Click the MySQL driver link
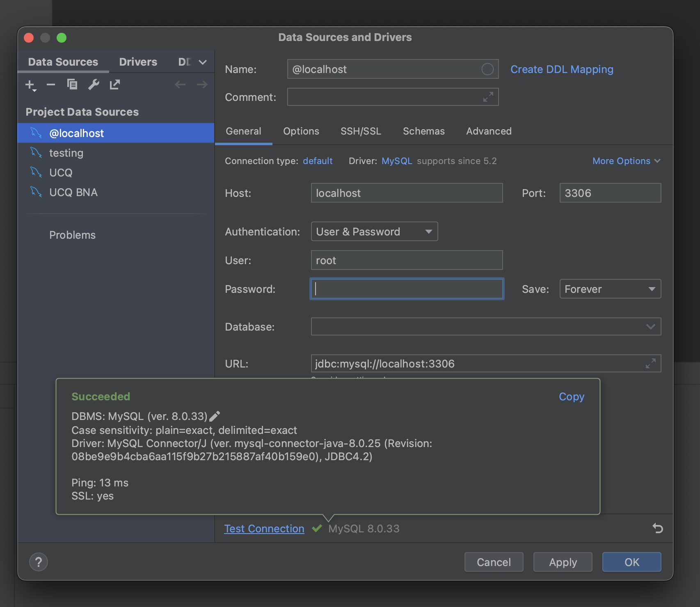The width and height of the screenshot is (700, 607). pyautogui.click(x=397, y=161)
